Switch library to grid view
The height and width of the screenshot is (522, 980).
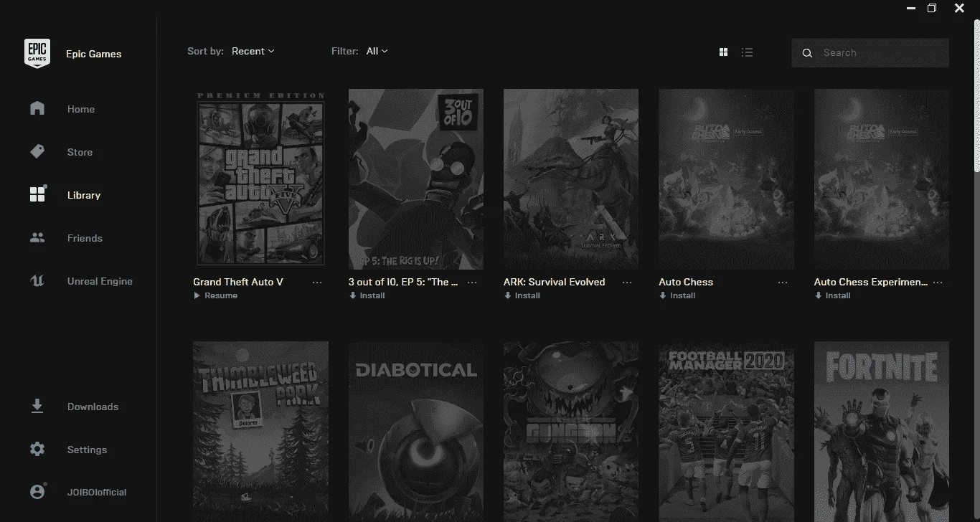[x=723, y=52]
